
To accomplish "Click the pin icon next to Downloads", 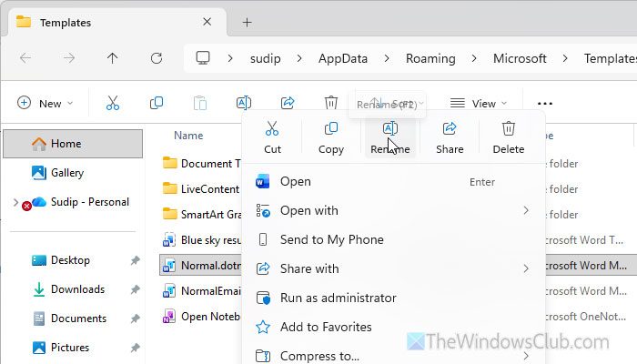I will 135,289.
